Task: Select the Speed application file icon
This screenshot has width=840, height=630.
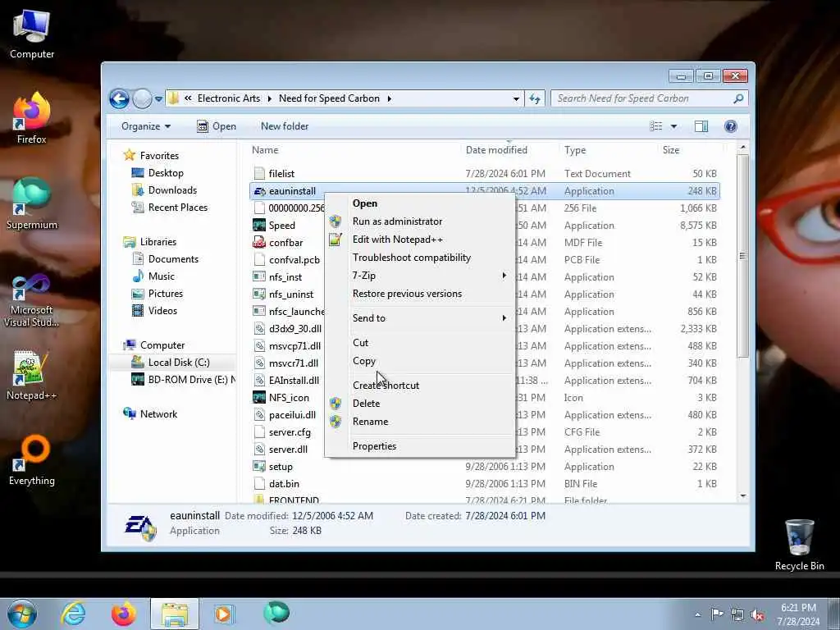Action: [259, 226]
